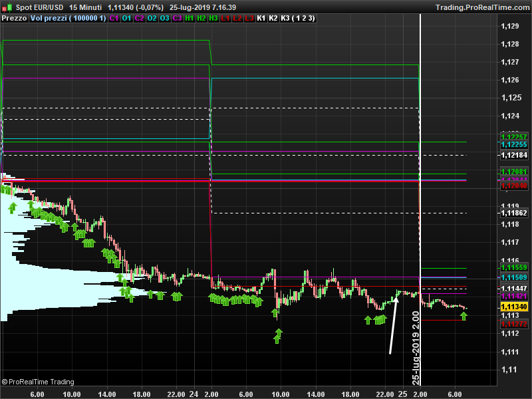
Task: Click the magenta 1,11421 price tag
Action: click(x=514, y=296)
